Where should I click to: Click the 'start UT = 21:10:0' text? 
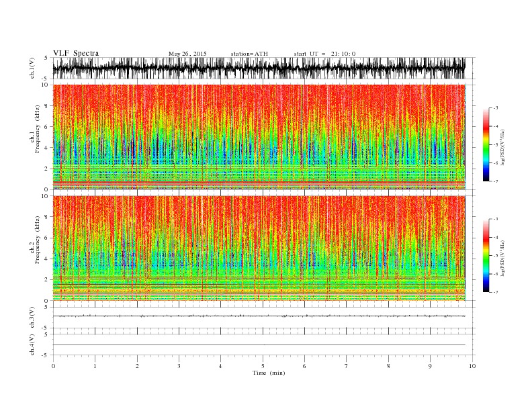click(x=324, y=54)
